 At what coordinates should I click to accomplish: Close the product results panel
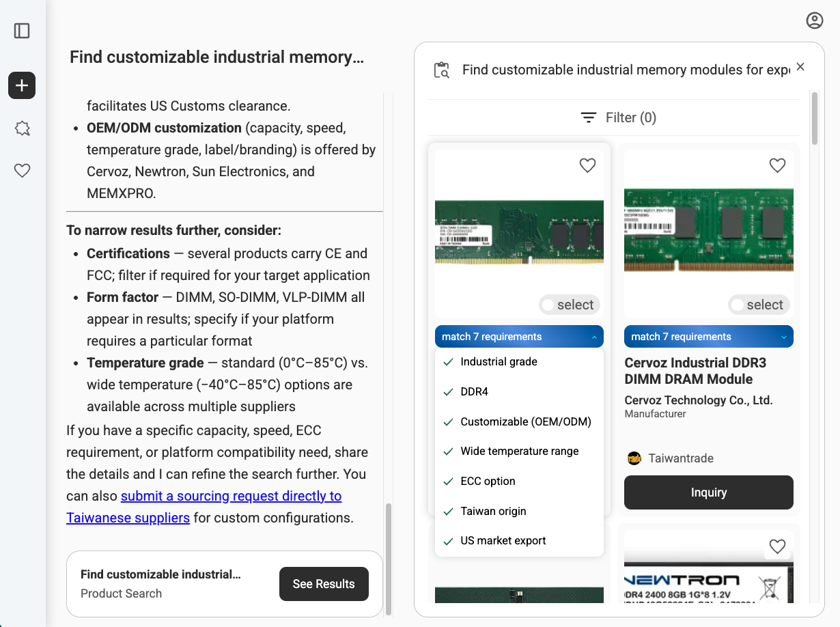[800, 67]
